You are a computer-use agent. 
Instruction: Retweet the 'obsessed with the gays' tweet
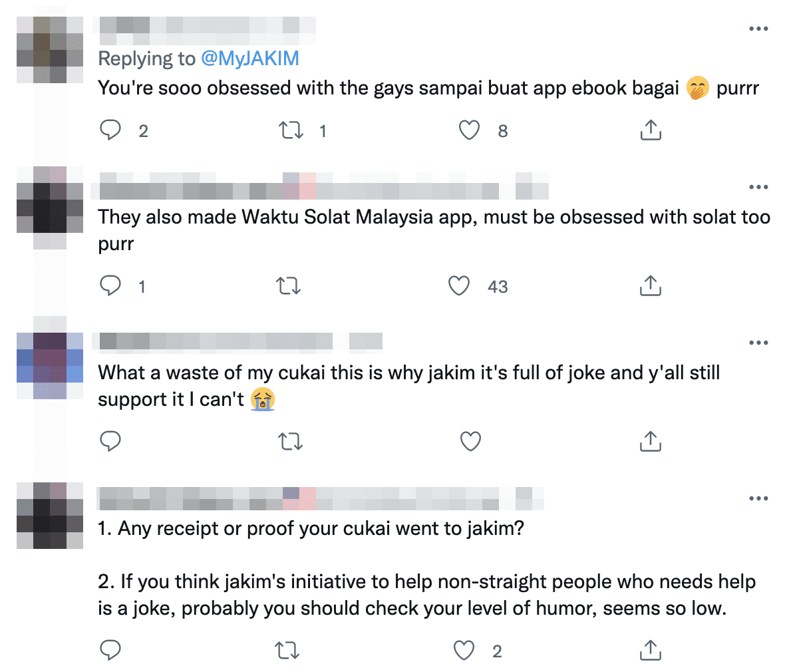pyautogui.click(x=291, y=130)
